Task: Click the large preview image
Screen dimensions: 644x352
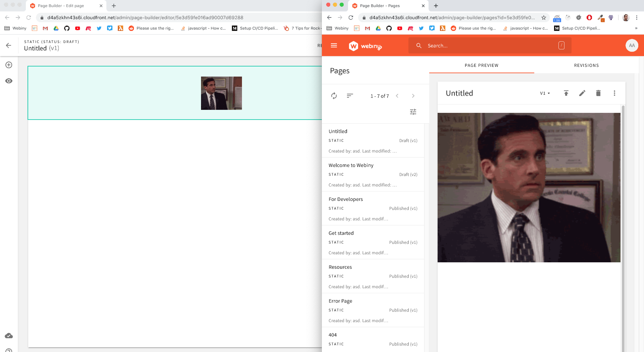Action: click(x=529, y=187)
